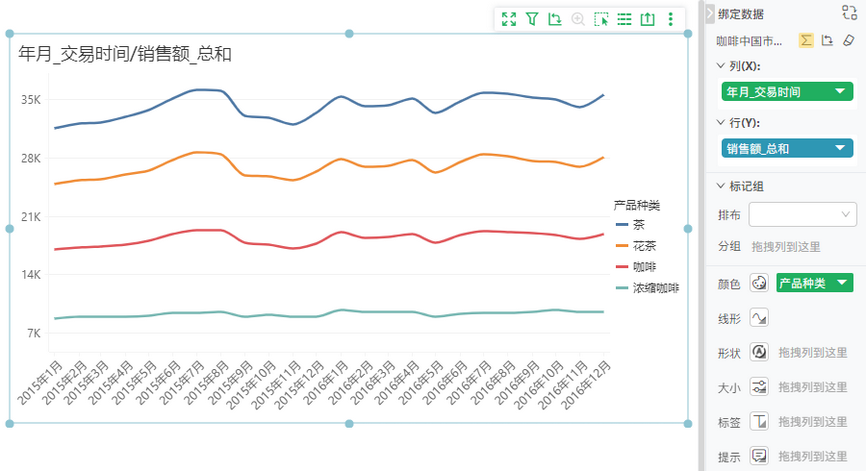Click the 35K y-axis label

pos(31,100)
